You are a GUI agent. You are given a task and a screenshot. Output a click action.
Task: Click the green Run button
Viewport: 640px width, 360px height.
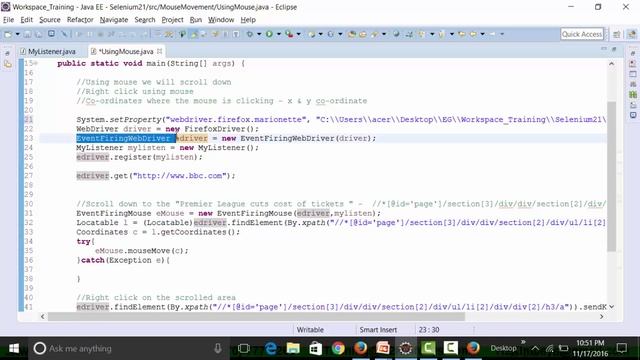click(269, 34)
